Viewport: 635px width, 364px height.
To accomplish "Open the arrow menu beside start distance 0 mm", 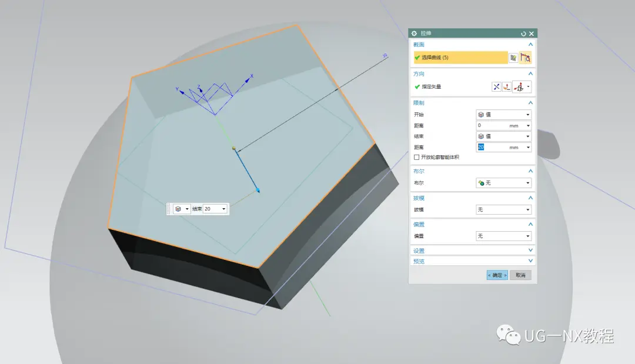I will click(528, 125).
